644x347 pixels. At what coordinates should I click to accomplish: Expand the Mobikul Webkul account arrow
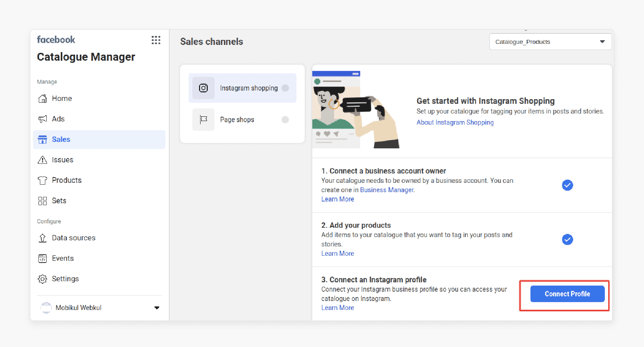(x=157, y=308)
